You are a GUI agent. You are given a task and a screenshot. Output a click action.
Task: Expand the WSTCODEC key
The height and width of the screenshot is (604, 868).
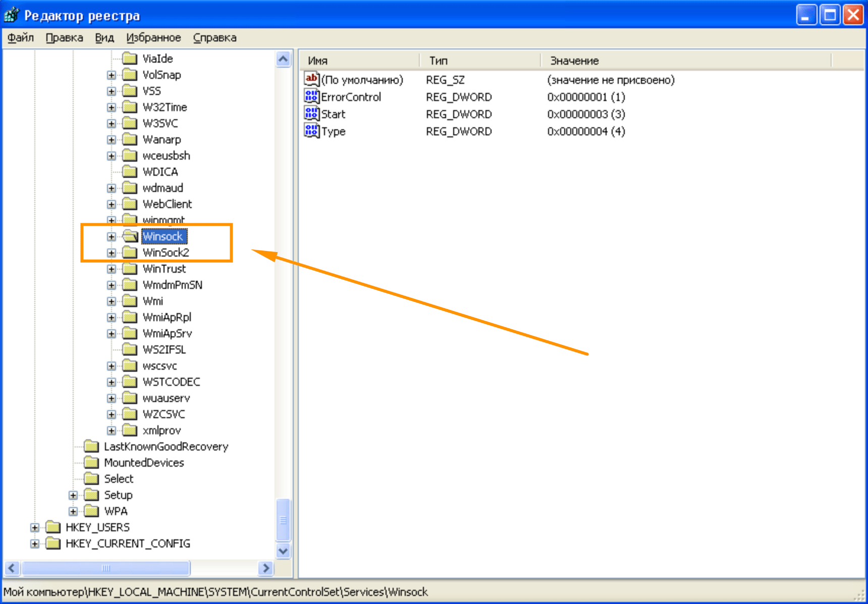[112, 382]
